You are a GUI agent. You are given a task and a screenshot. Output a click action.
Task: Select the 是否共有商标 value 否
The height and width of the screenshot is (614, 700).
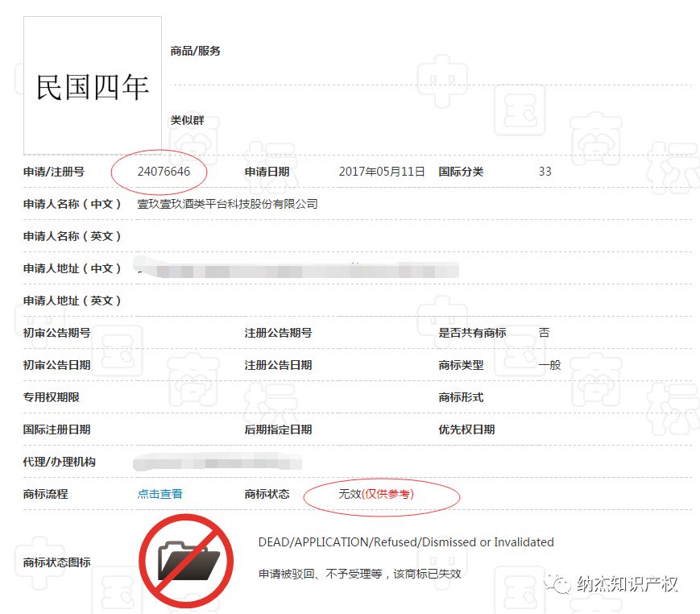[x=544, y=332]
